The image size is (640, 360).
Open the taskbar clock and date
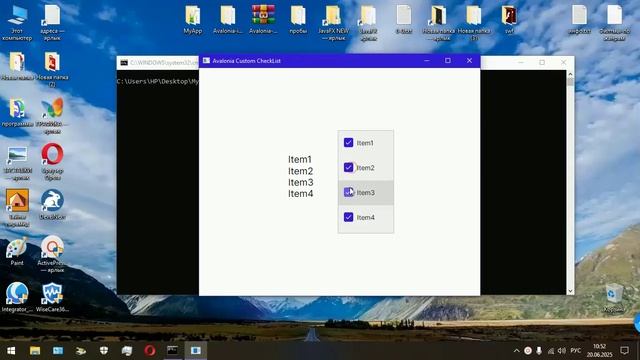tap(600, 351)
